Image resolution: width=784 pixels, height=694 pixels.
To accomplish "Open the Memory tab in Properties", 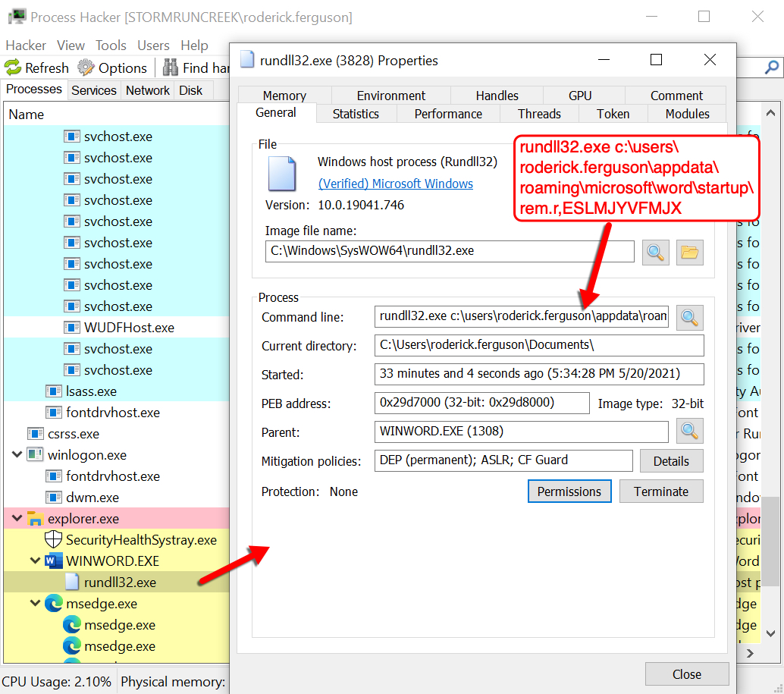I will point(284,96).
